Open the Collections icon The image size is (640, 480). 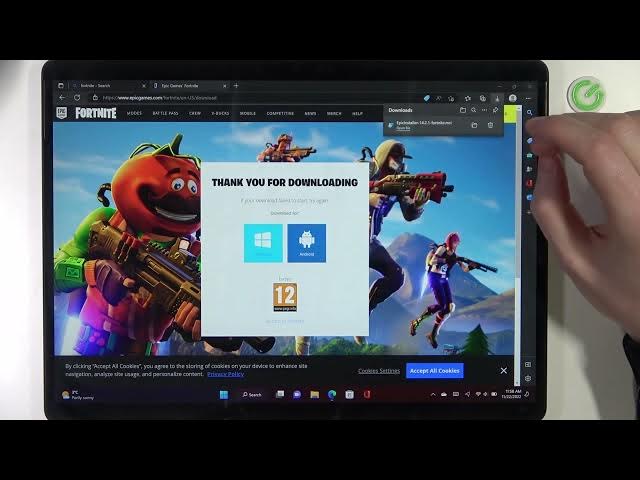coord(483,98)
